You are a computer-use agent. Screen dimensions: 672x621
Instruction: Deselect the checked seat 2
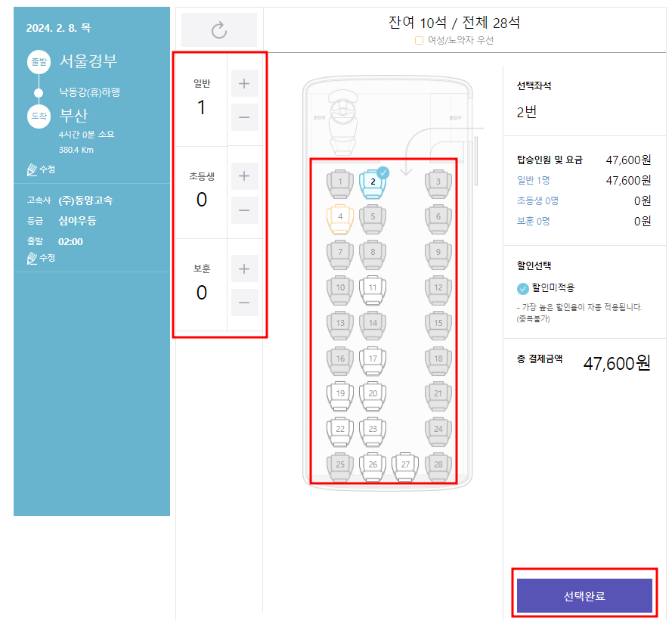pos(373,183)
